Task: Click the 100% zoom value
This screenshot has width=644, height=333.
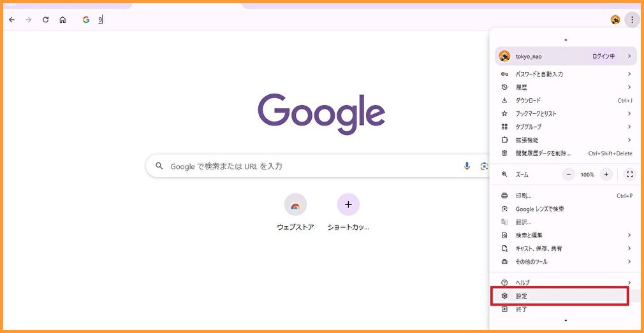Action: point(587,174)
